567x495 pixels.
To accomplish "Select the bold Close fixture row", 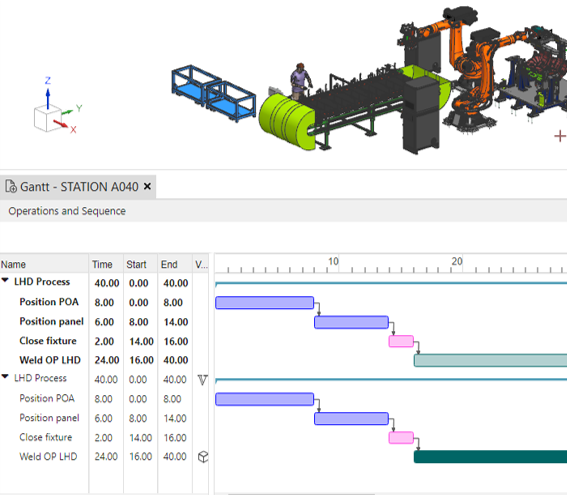I will (x=48, y=341).
